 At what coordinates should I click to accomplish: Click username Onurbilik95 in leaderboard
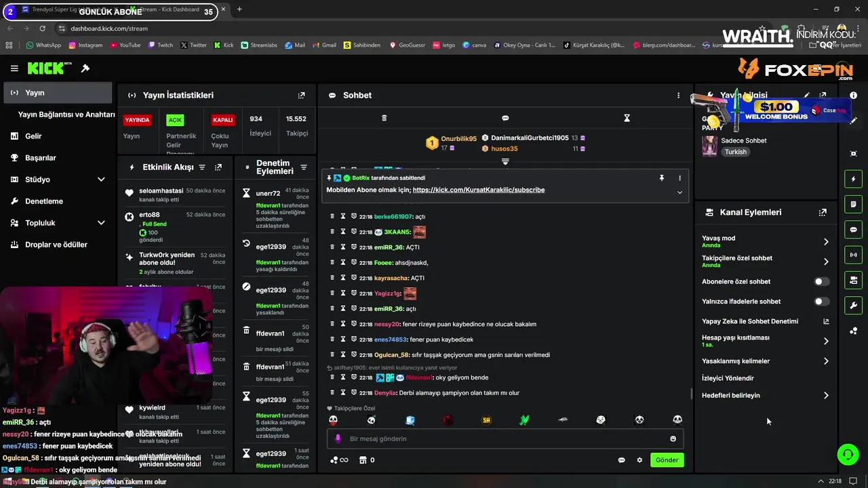(x=458, y=139)
